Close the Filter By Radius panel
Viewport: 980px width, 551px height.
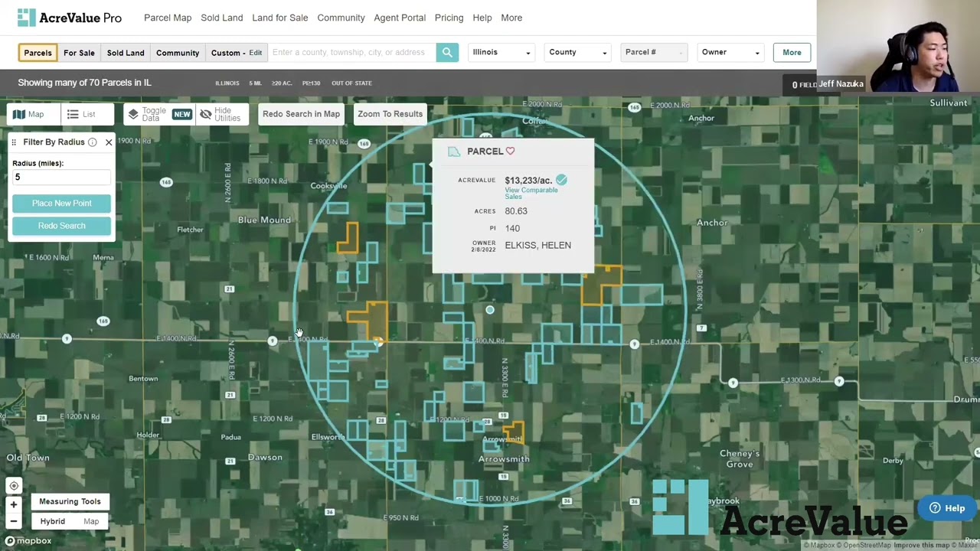point(109,142)
